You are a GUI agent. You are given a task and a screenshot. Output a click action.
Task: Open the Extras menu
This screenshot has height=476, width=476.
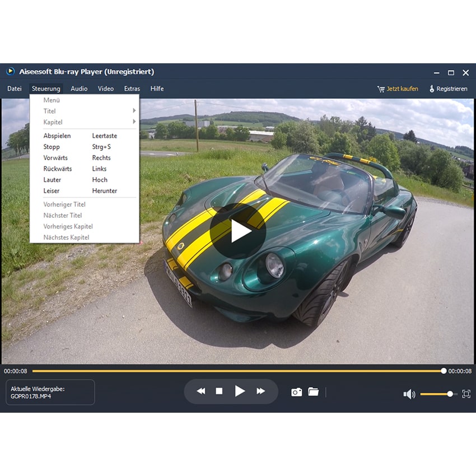(132, 88)
